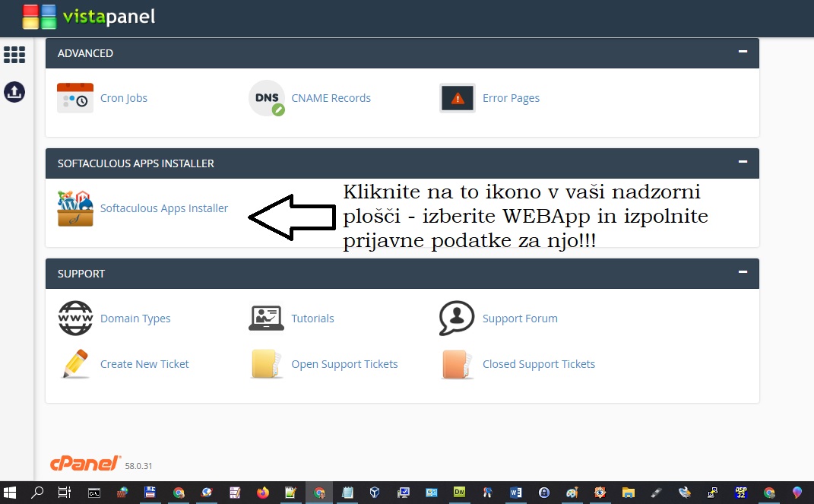814x504 pixels.
Task: Collapse the SUPPORT section
Action: pos(743,271)
